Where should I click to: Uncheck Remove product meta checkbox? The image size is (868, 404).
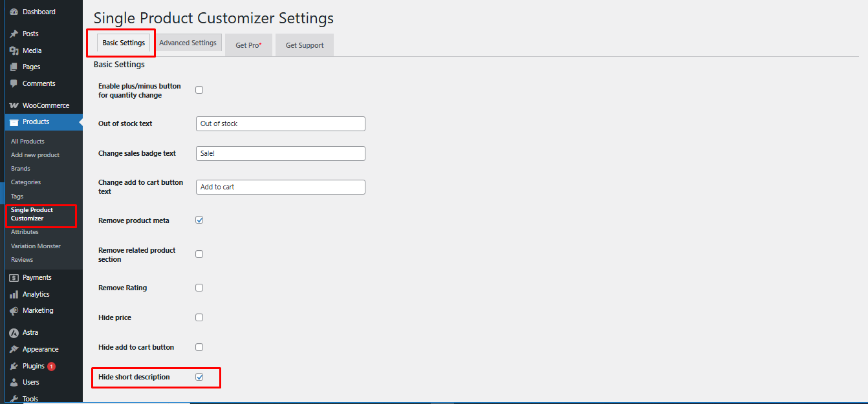pos(199,220)
